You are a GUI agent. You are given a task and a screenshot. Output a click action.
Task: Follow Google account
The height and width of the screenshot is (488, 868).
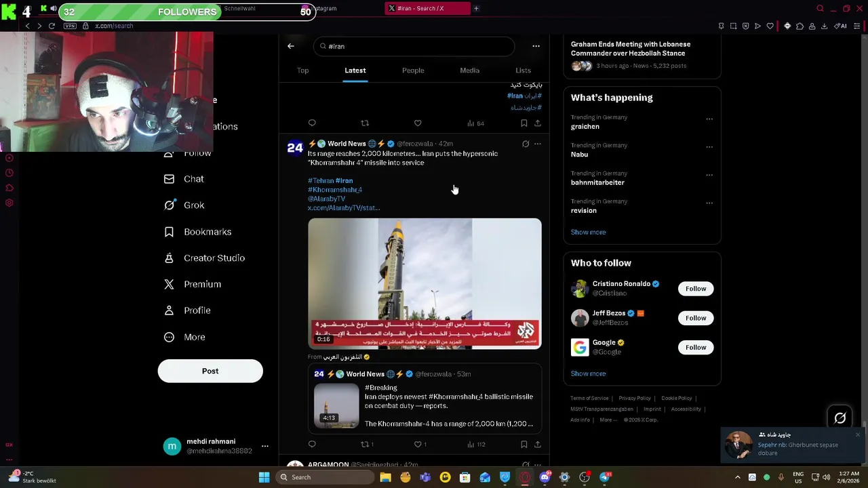[x=696, y=347]
